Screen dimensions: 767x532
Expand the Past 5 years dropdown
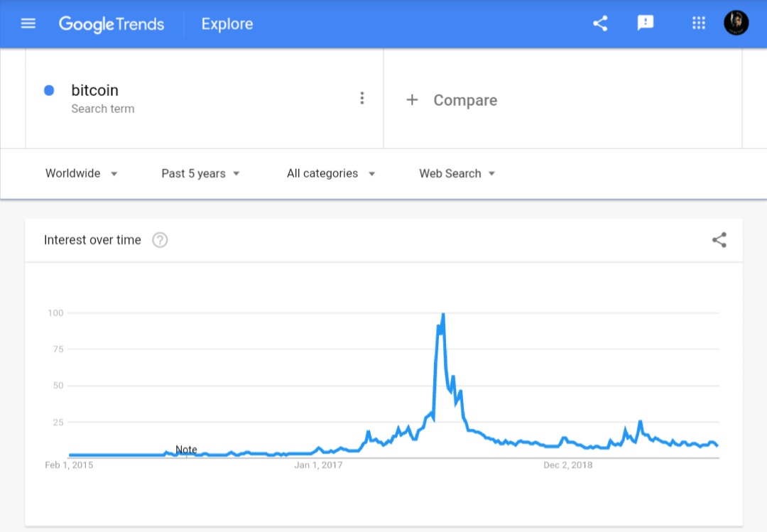pyautogui.click(x=200, y=173)
